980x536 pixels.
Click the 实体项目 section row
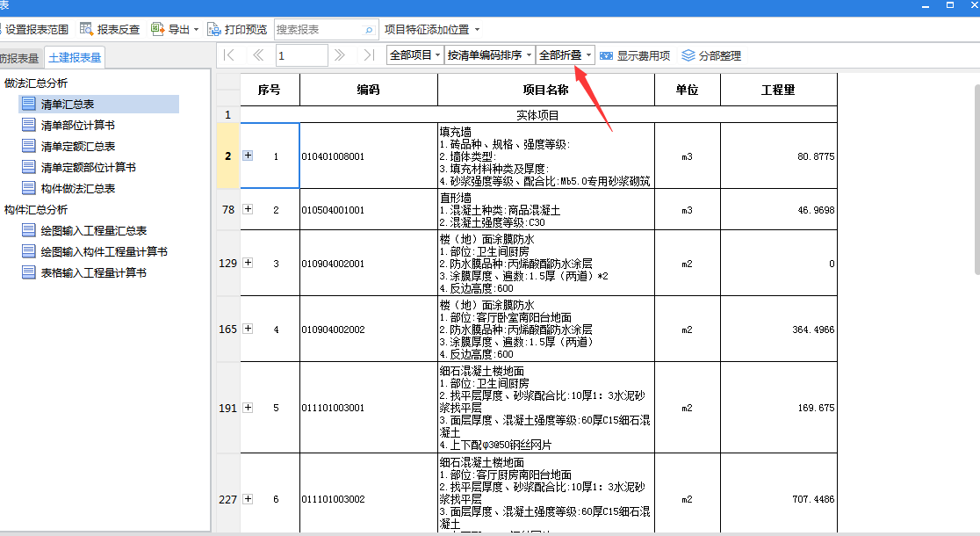click(x=539, y=115)
